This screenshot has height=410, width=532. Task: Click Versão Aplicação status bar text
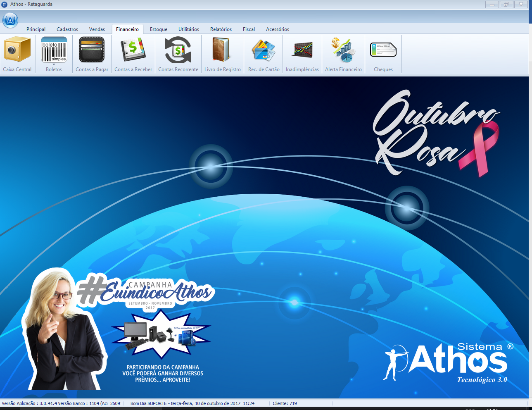(29, 403)
